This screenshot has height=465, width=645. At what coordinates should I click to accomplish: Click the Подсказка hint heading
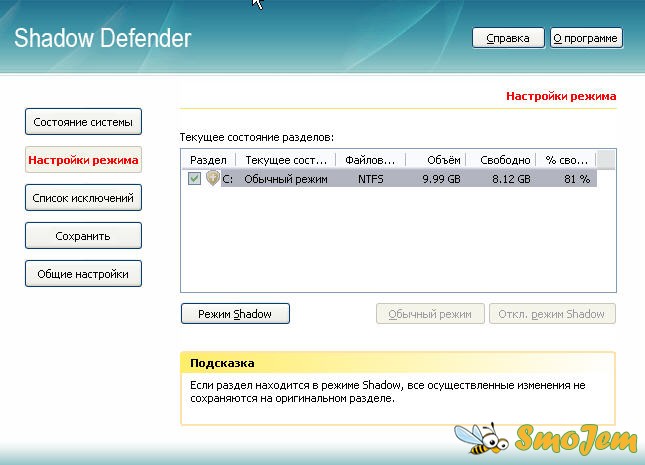pyautogui.click(x=222, y=363)
